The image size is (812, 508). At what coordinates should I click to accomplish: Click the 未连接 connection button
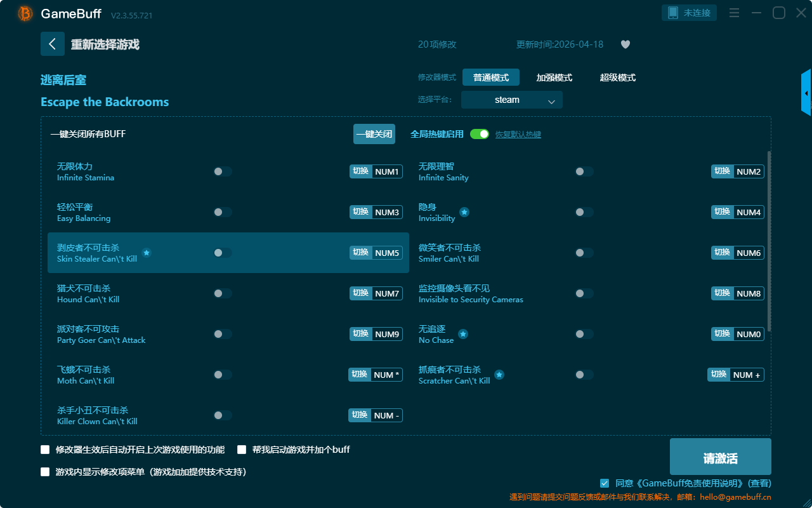coord(690,13)
